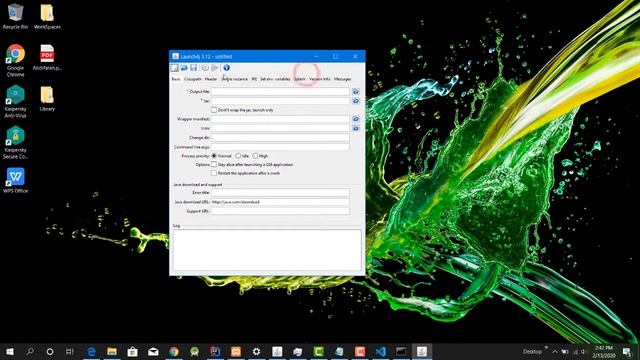
Task: Select Idle process priority
Action: point(238,156)
